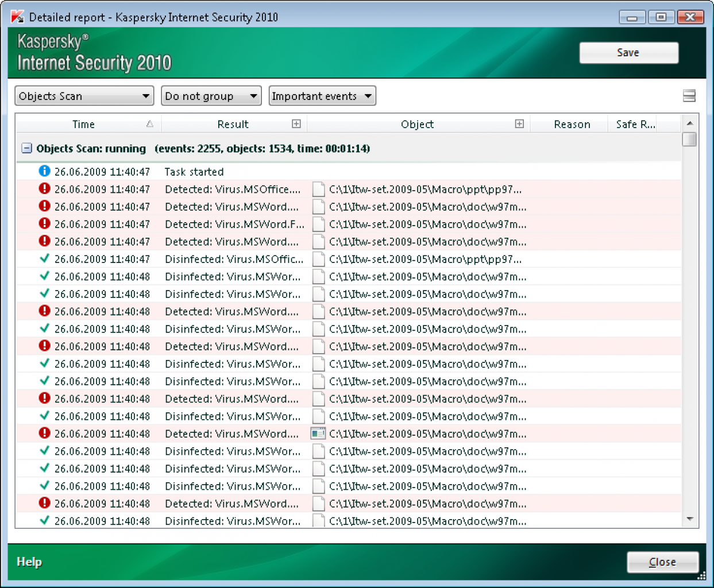Select the Detected: Virus.MSWord.F... result text
Screen dimensions: 714x588
coord(234,224)
